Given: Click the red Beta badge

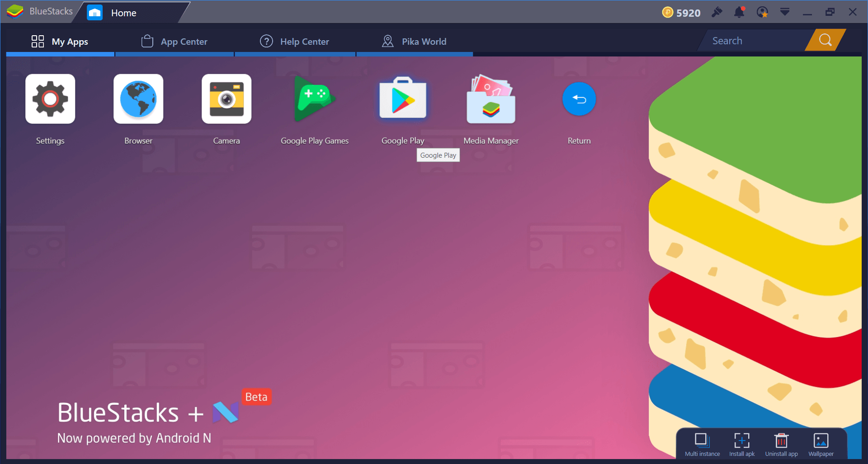Looking at the screenshot, I should (x=256, y=397).
